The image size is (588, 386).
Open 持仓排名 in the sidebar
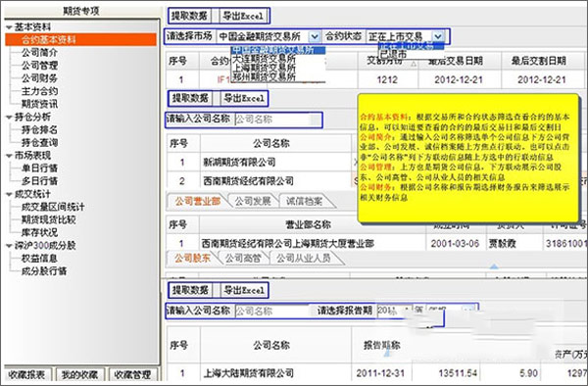pos(39,130)
